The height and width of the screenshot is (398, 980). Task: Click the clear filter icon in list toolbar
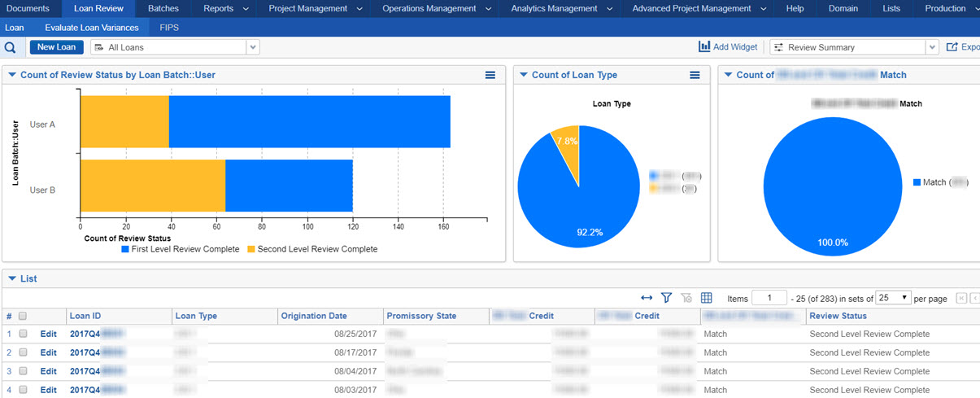click(x=686, y=299)
